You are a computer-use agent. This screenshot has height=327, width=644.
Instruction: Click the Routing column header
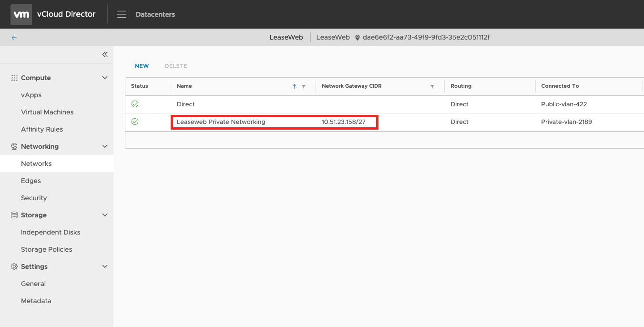461,86
